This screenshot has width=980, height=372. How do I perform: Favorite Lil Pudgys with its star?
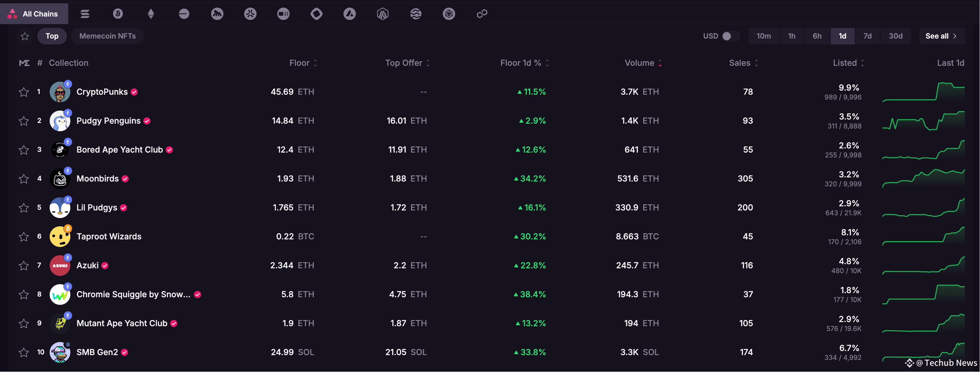[23, 208]
